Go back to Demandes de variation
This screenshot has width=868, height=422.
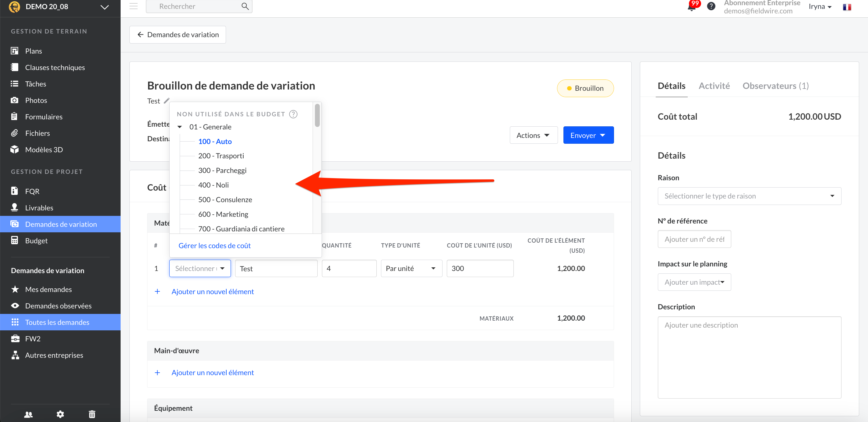(178, 35)
